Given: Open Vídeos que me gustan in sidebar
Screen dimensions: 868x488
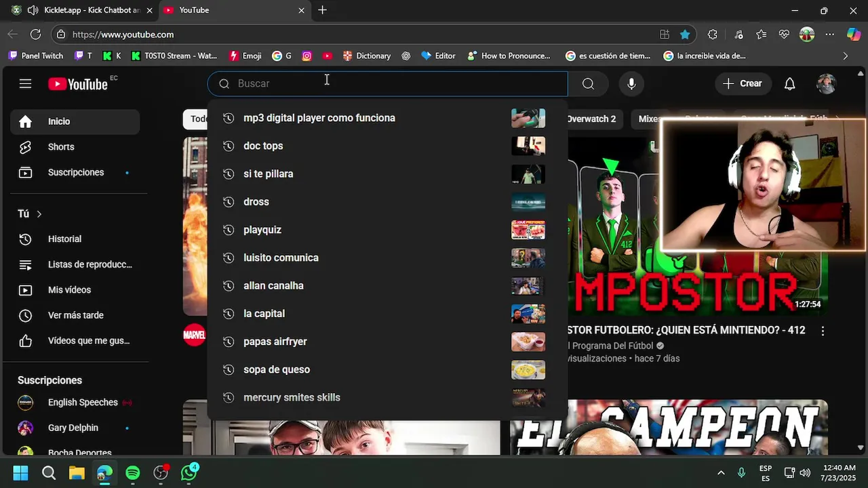Looking at the screenshot, I should click(75, 341).
